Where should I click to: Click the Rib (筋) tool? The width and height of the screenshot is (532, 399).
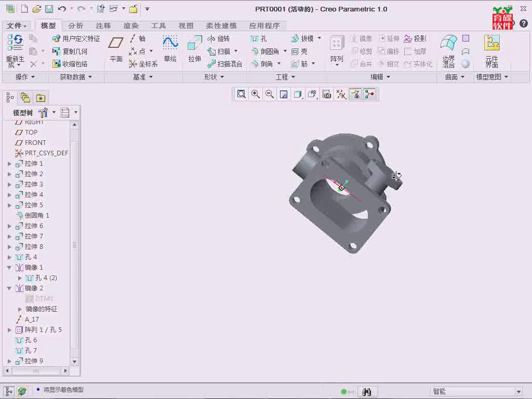click(x=300, y=64)
